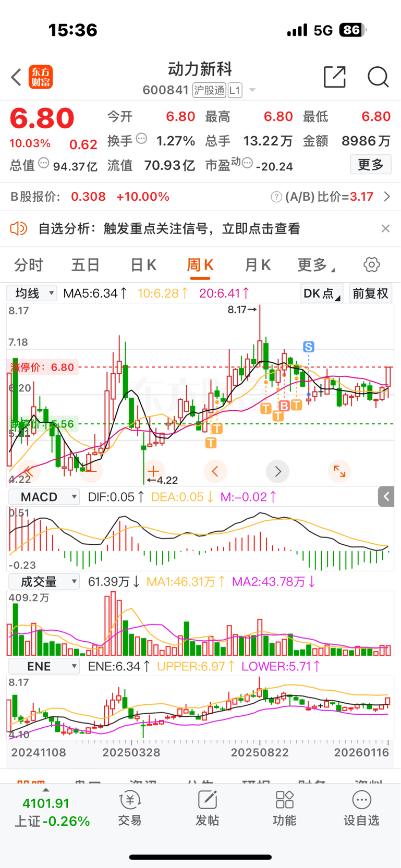This screenshot has width=401, height=868.
Task: Jump chart back with double-left arrows icon
Action: 29,471
